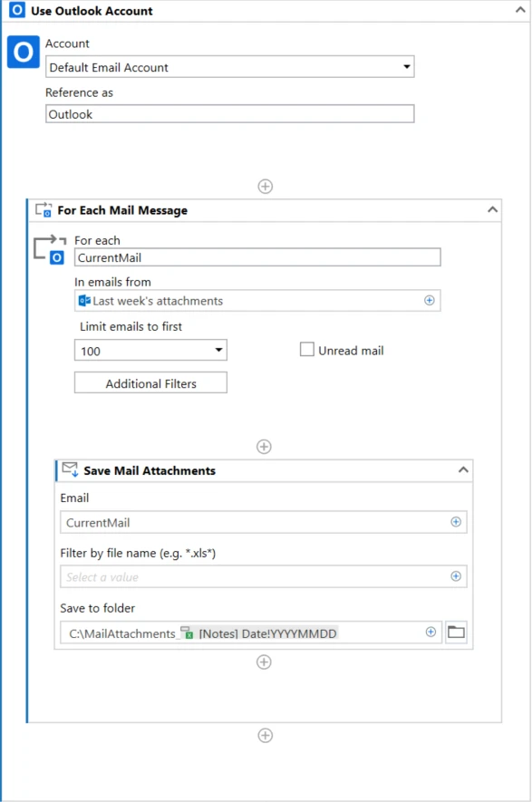Click the plus icon in In emails from field
Viewport: 532px width, 802px height.
pos(430,300)
